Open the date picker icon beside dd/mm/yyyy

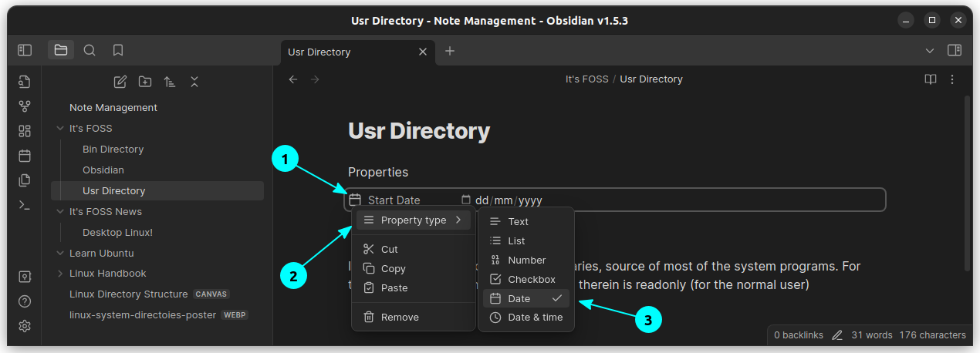tap(466, 200)
